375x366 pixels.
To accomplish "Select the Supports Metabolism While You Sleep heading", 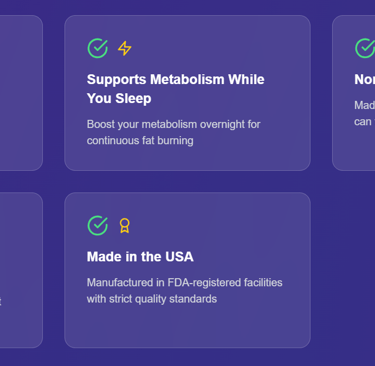I will 176,89.
